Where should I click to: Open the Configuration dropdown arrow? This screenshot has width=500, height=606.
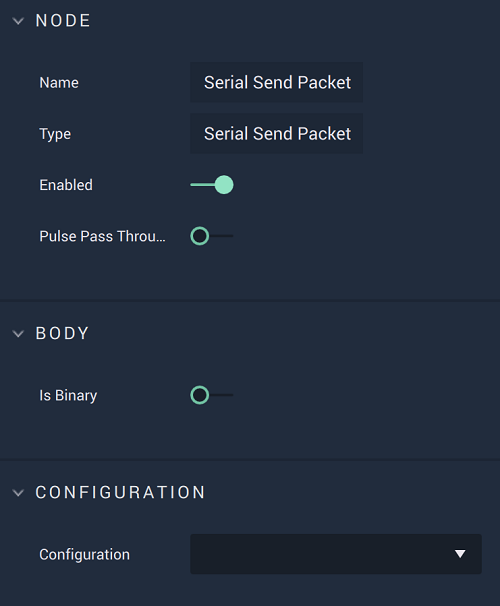click(460, 554)
